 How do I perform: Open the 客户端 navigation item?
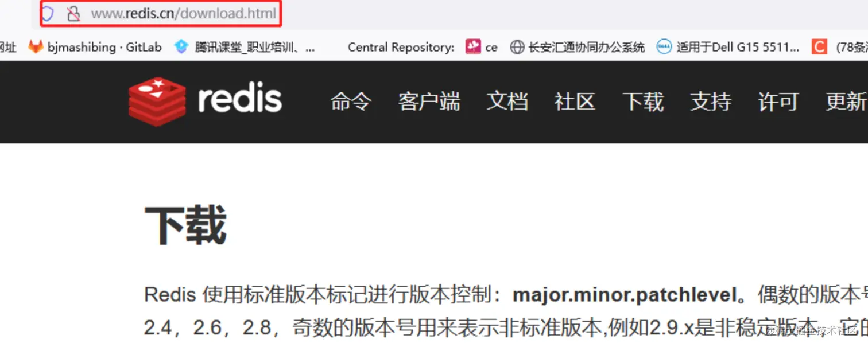click(429, 102)
